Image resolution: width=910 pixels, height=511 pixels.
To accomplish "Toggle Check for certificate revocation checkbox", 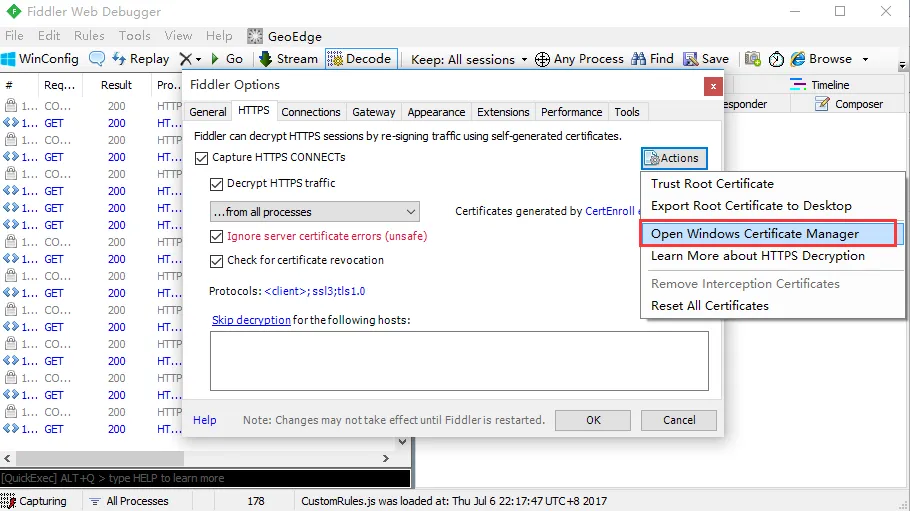I will click(216, 261).
